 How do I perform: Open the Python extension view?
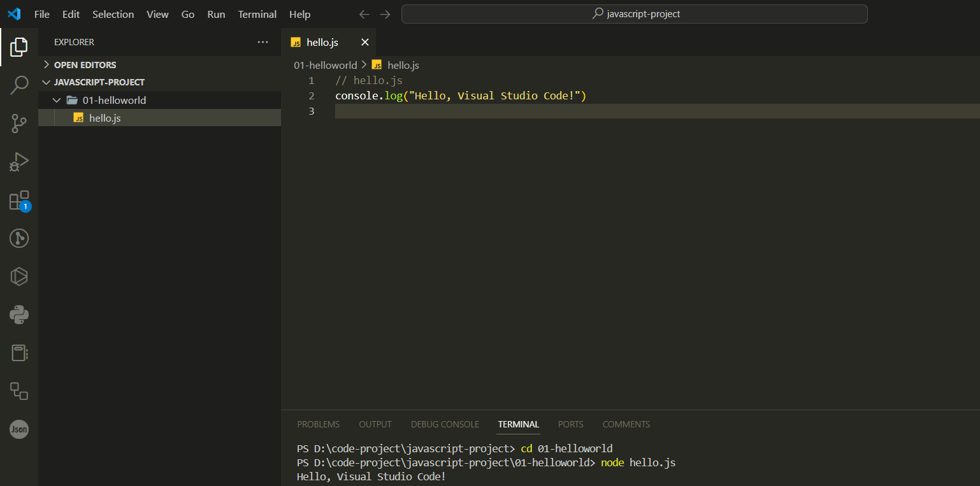19,315
